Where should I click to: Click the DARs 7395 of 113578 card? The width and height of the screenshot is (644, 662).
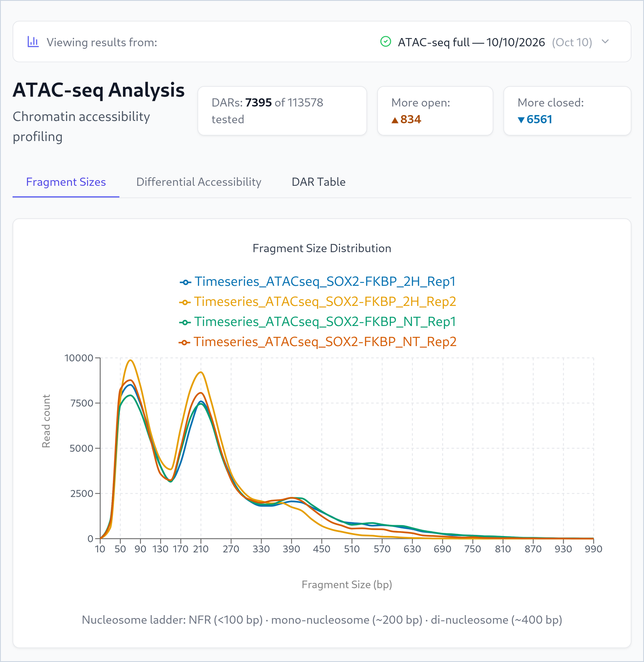282,111
